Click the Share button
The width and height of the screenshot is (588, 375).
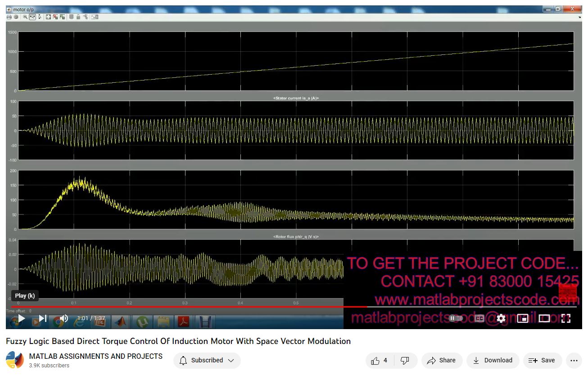tap(441, 360)
